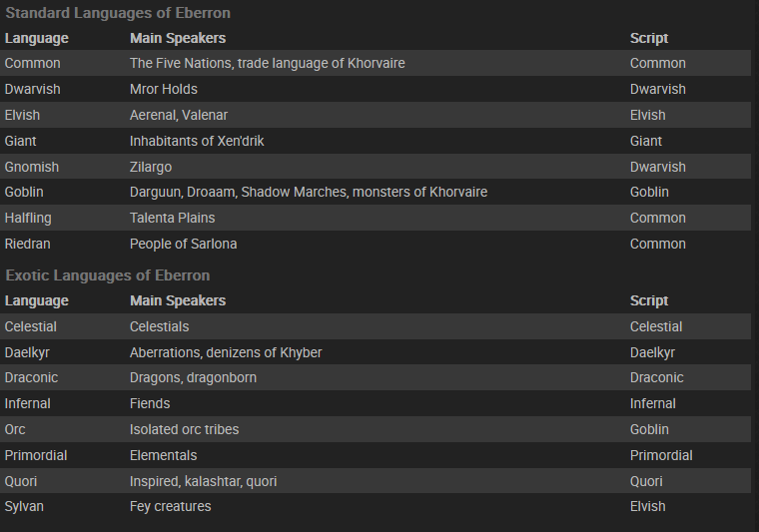759x532 pixels.
Task: Click the Common language cell
Action: (32, 63)
